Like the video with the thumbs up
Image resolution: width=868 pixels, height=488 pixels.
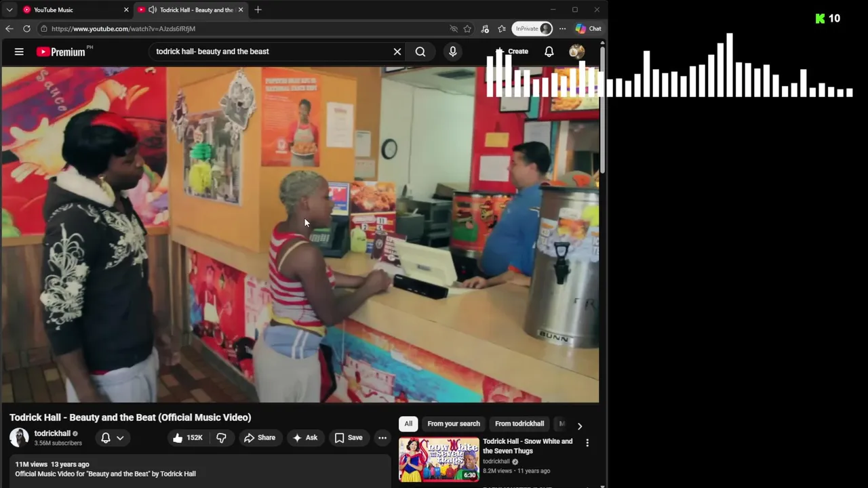coord(187,438)
